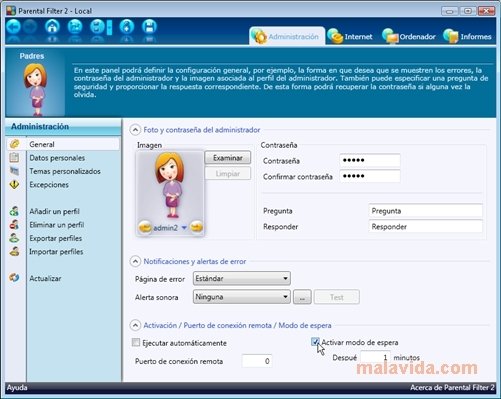Open the Informes tab
The height and width of the screenshot is (399, 501).
point(468,36)
